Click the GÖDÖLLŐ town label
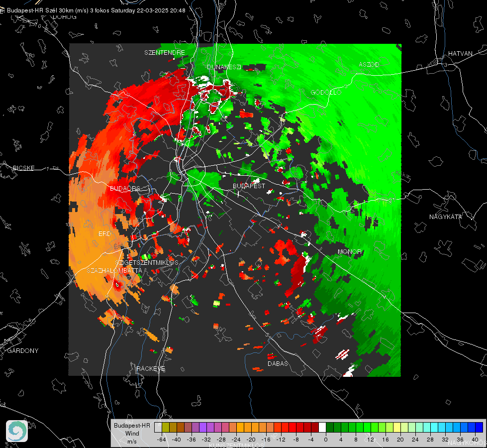 [x=326, y=92]
